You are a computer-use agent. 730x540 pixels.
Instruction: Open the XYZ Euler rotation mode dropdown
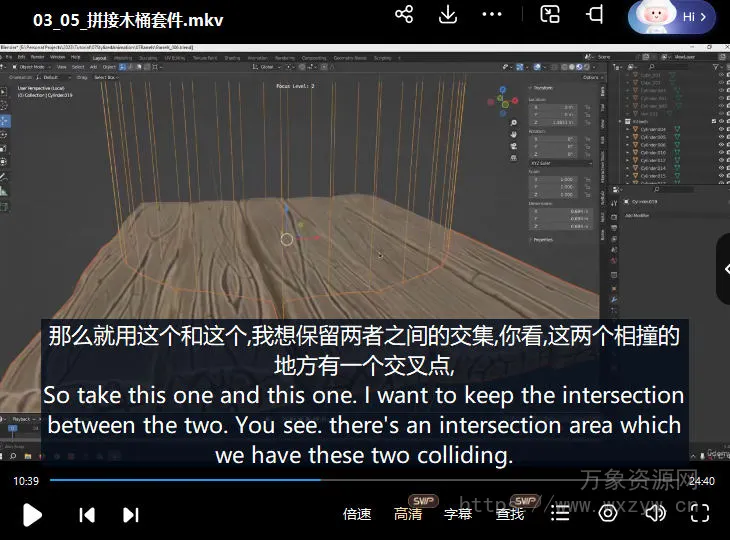click(560, 162)
